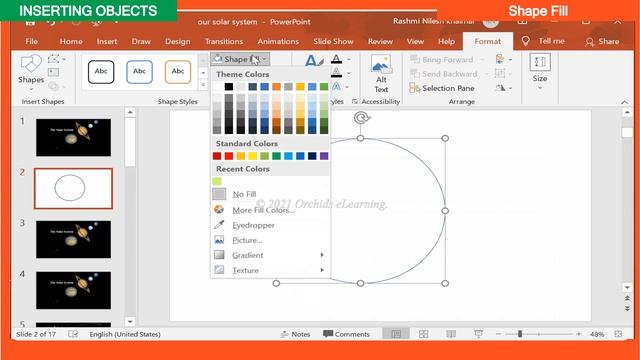Screen dimensions: 640x360
Task: Switch to the Animations tab
Action: point(278,41)
